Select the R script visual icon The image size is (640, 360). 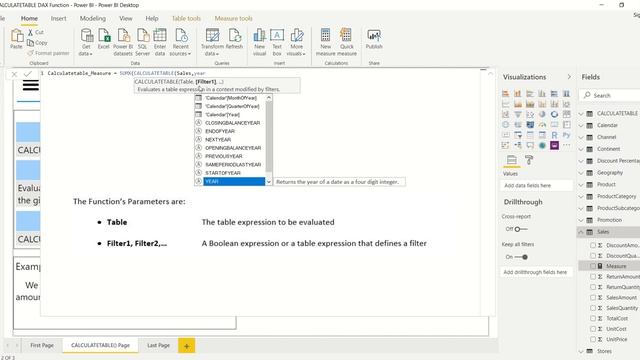click(x=554, y=135)
